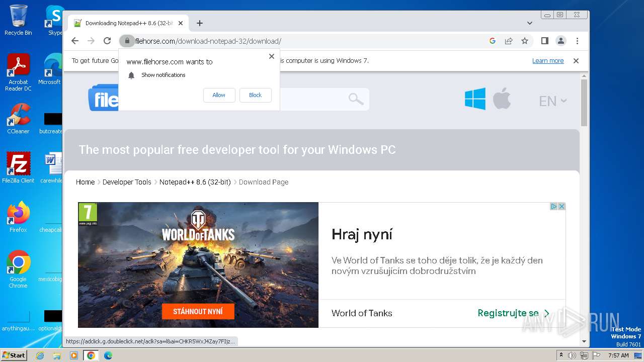Open Chrome three-dot menu
This screenshot has height=362, width=644.
tap(577, 41)
